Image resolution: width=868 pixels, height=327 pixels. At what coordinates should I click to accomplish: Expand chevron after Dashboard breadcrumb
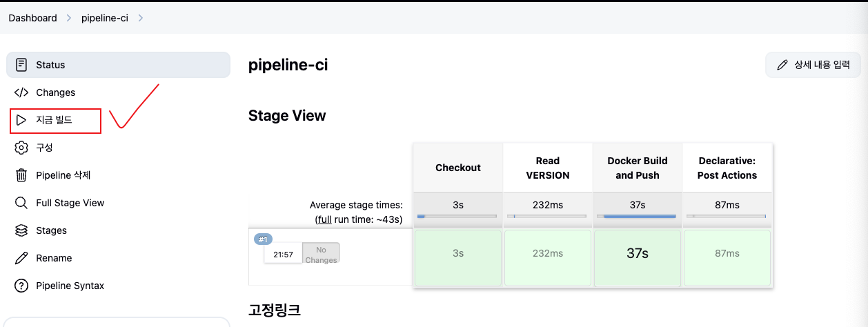[x=69, y=18]
